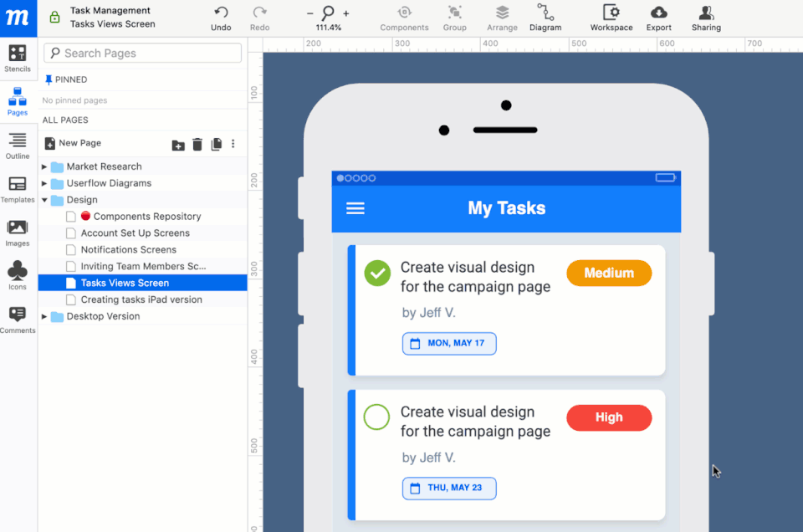Select the Userflow Diagrams folder row
The width and height of the screenshot is (803, 532).
[x=142, y=183]
